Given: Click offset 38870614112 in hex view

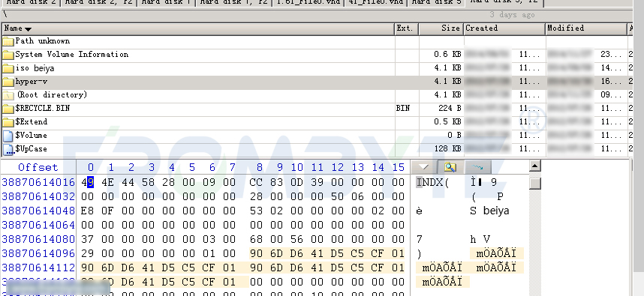Looking at the screenshot, I should coord(38,268).
